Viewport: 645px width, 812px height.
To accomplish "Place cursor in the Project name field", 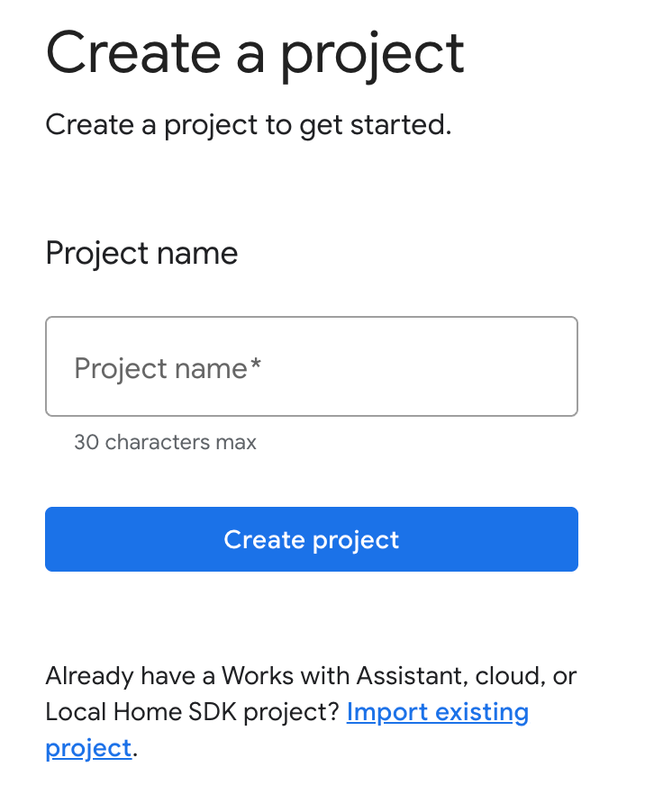I will click(311, 366).
